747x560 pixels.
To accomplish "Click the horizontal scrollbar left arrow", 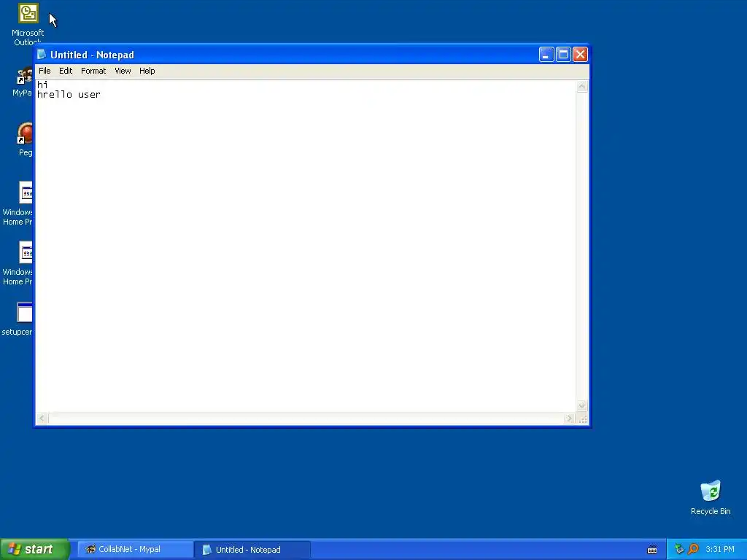I will pos(42,418).
